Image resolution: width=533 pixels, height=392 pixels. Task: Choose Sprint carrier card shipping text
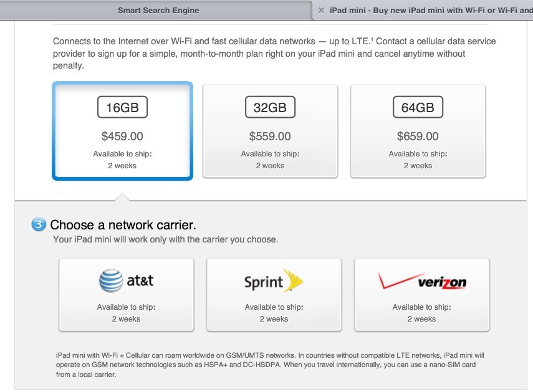coord(274,313)
